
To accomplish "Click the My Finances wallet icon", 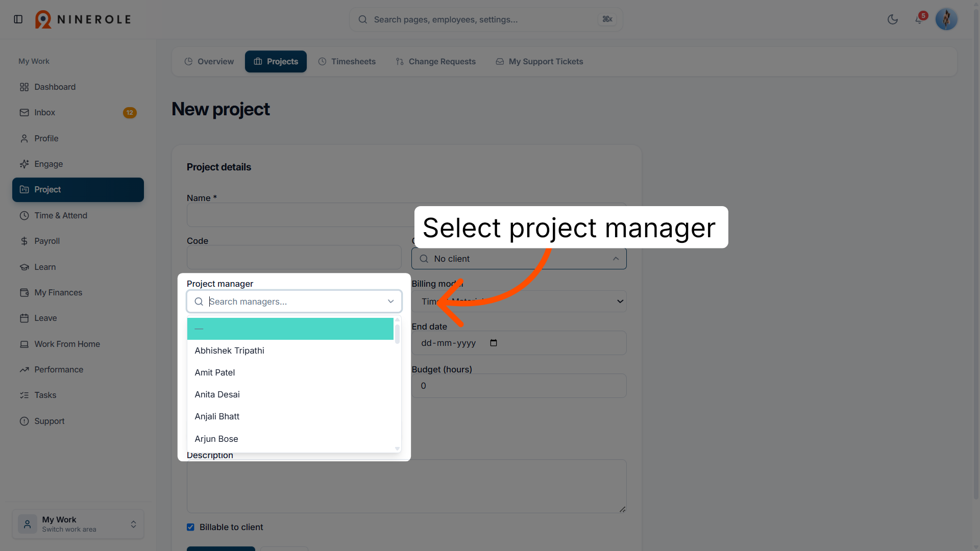I will click(24, 293).
